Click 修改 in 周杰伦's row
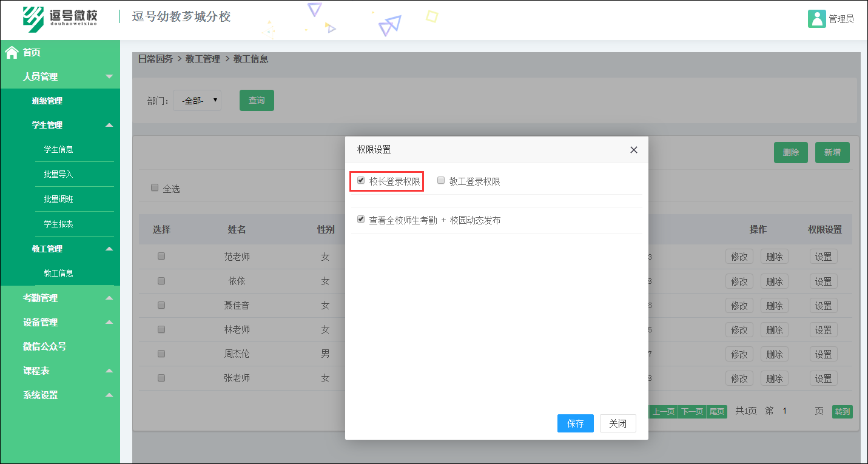Screen dimensions: 868x464 click(x=739, y=354)
